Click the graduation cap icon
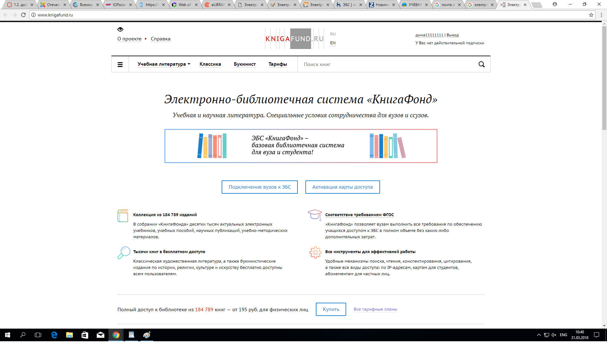The width and height of the screenshot is (607, 364). 315,215
